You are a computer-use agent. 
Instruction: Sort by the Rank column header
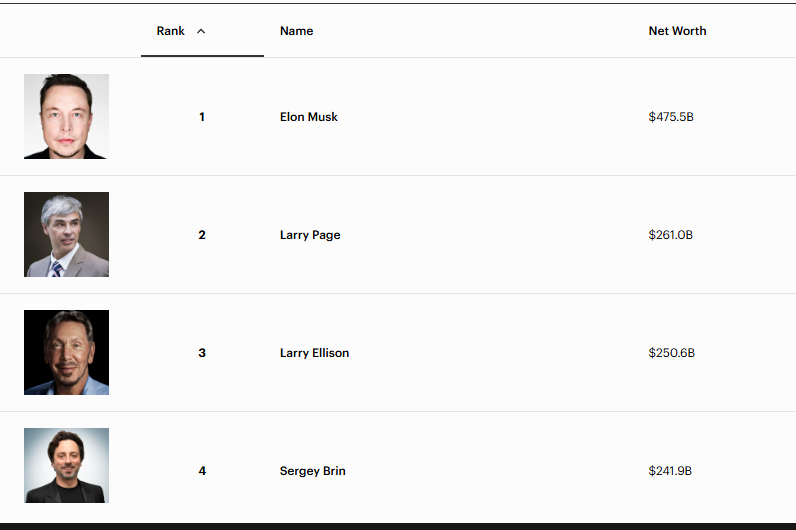tap(171, 31)
